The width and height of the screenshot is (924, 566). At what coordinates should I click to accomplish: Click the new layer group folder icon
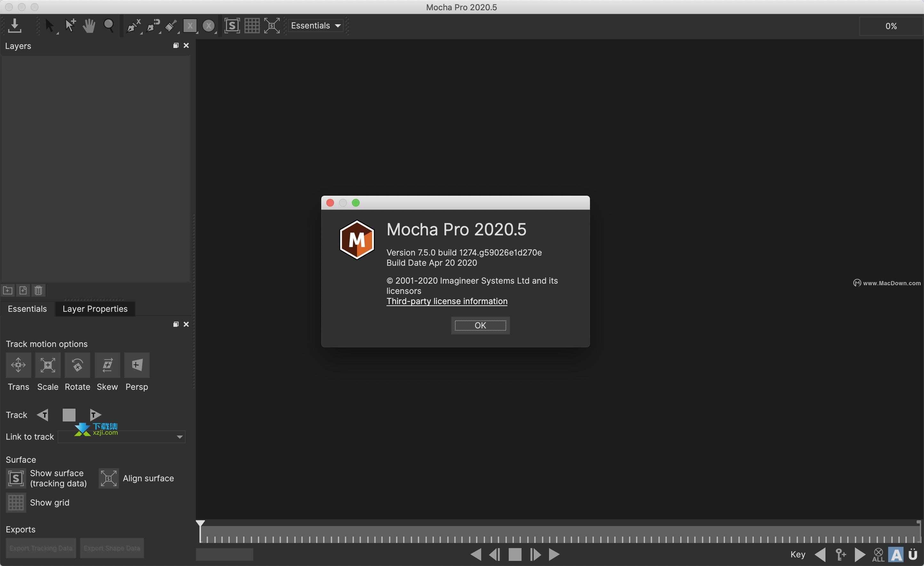point(8,290)
